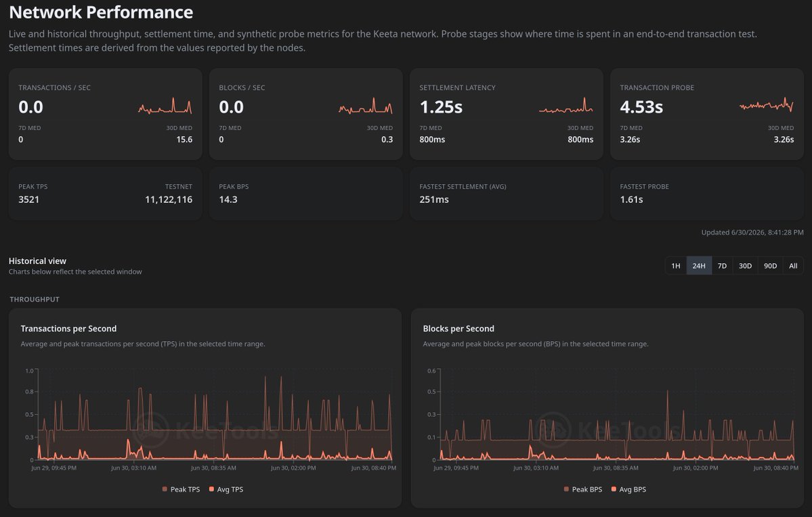Click the Blocks / Sec sparkline

(x=366, y=106)
